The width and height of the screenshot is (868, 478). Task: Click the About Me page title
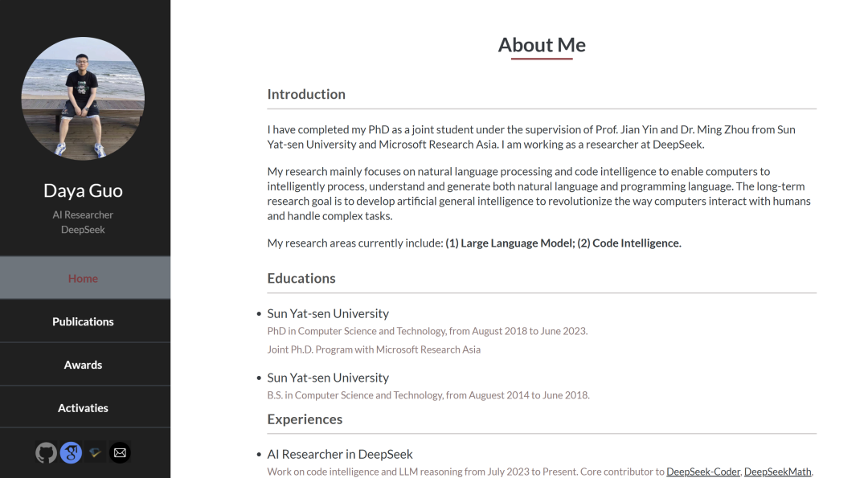click(542, 45)
